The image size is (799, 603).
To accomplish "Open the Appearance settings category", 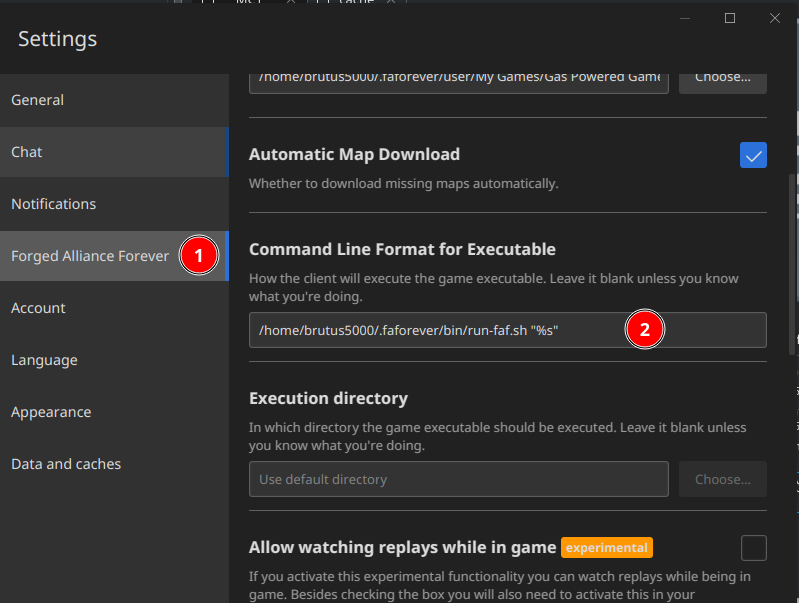I will [114, 412].
